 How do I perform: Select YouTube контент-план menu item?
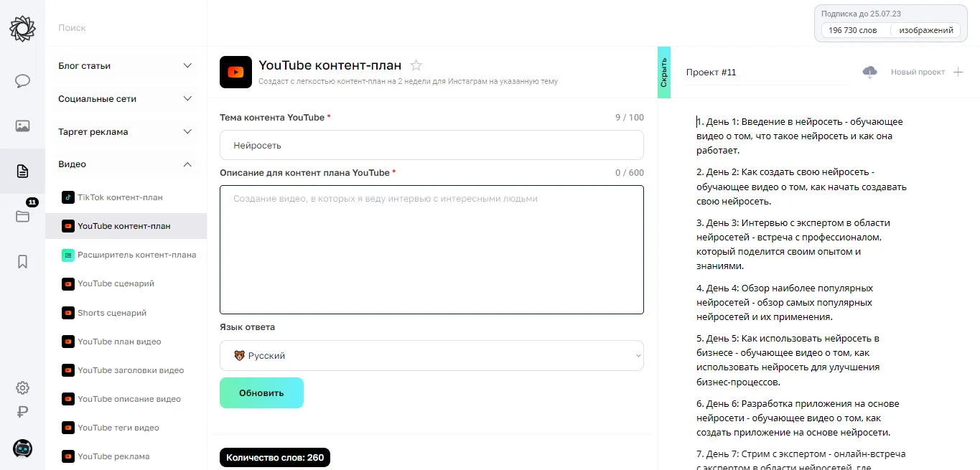tap(126, 226)
